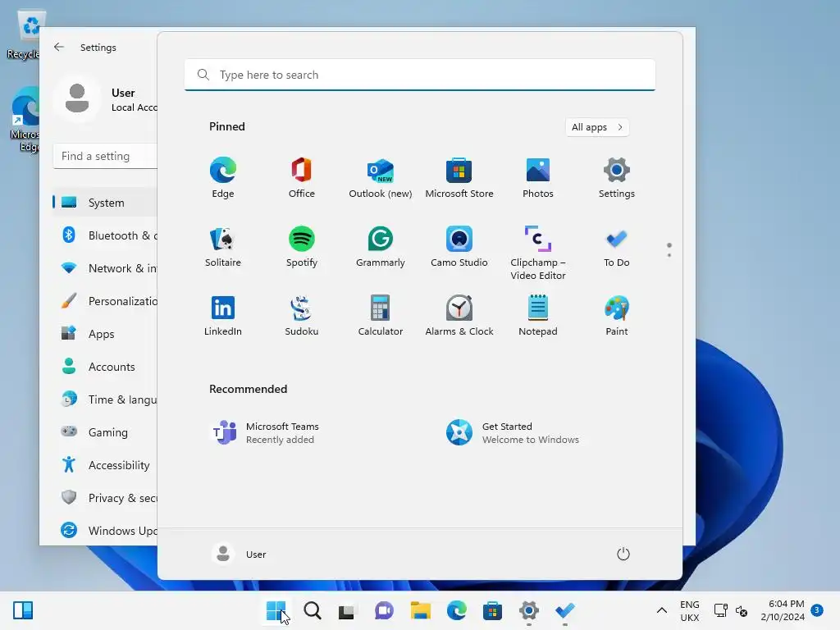This screenshot has height=630, width=840.
Task: Select Privacy & security settings
Action: pos(105,498)
